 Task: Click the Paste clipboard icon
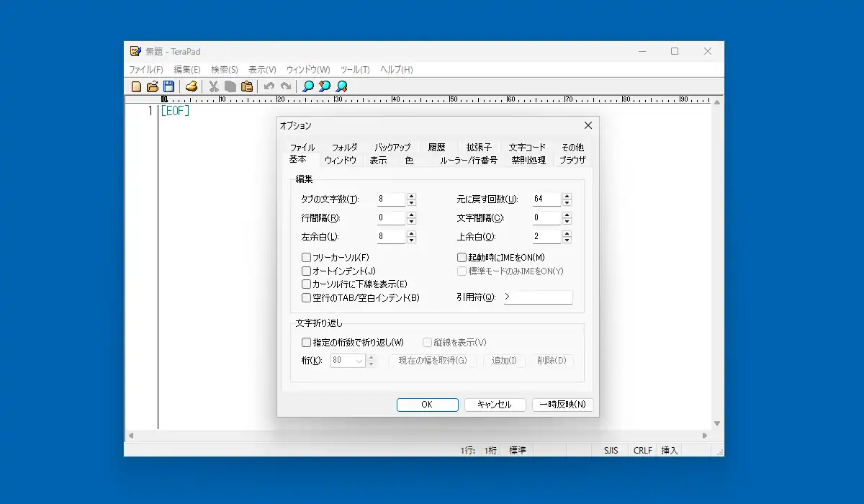pos(247,86)
